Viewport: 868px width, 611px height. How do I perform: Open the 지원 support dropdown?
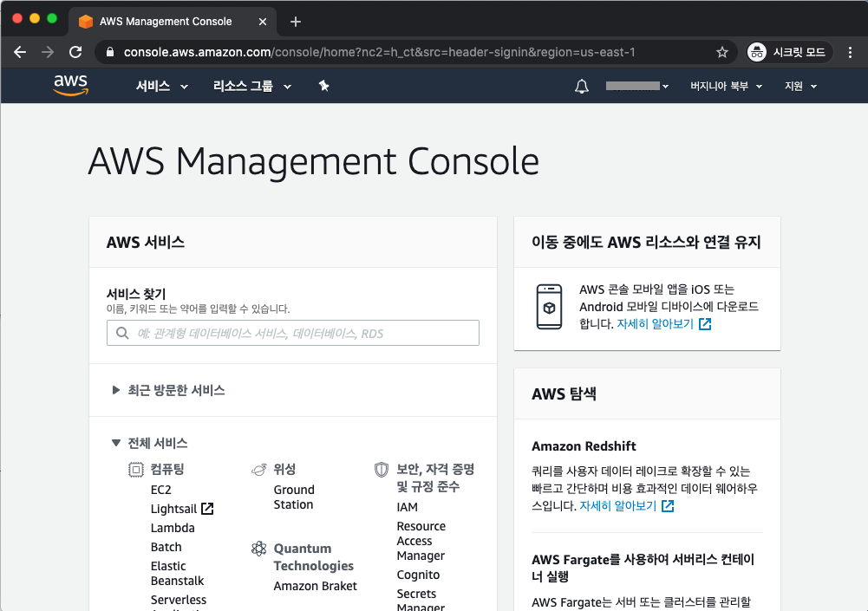[x=800, y=87]
